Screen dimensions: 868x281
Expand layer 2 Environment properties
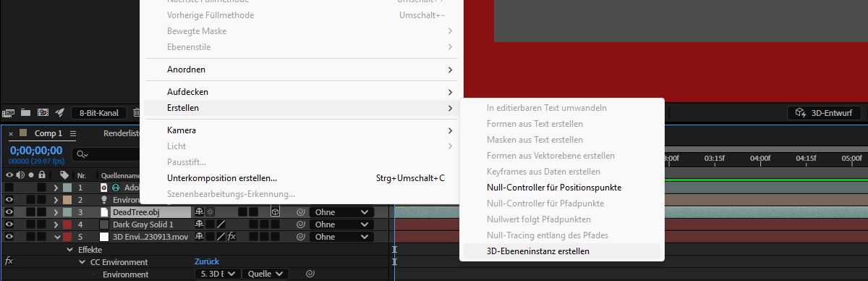56,200
